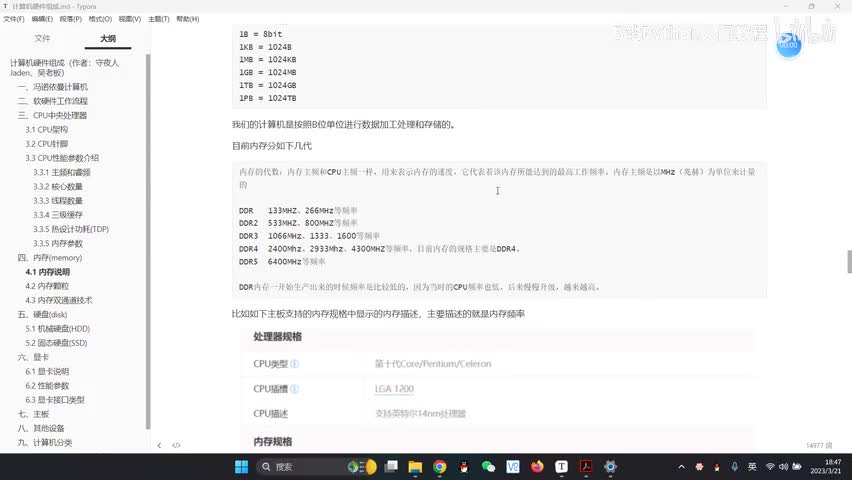Open outline item 6.3 显卡接口类型
Screen dimensions: 852x480
[x=55, y=400]
